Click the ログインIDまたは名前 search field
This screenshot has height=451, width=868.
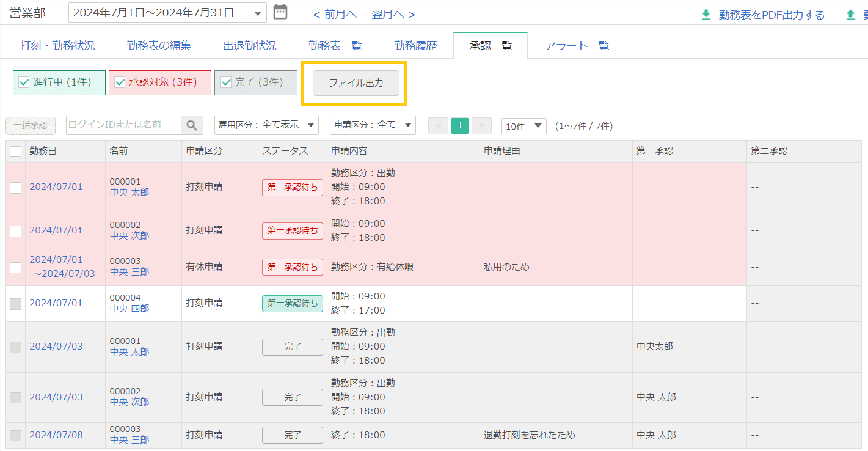(x=123, y=125)
